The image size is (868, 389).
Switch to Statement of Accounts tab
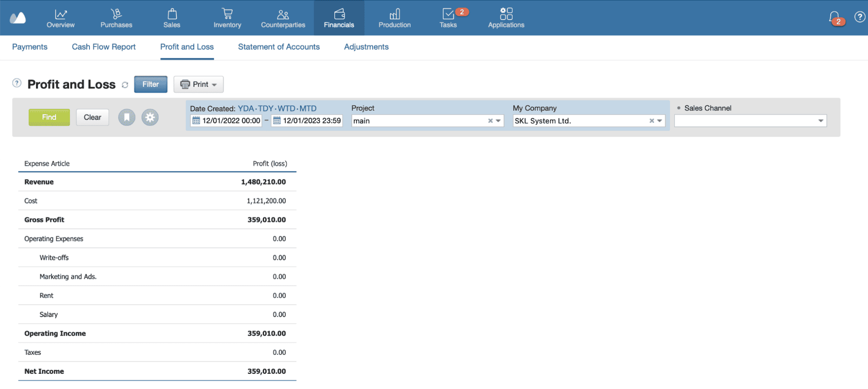tap(278, 47)
